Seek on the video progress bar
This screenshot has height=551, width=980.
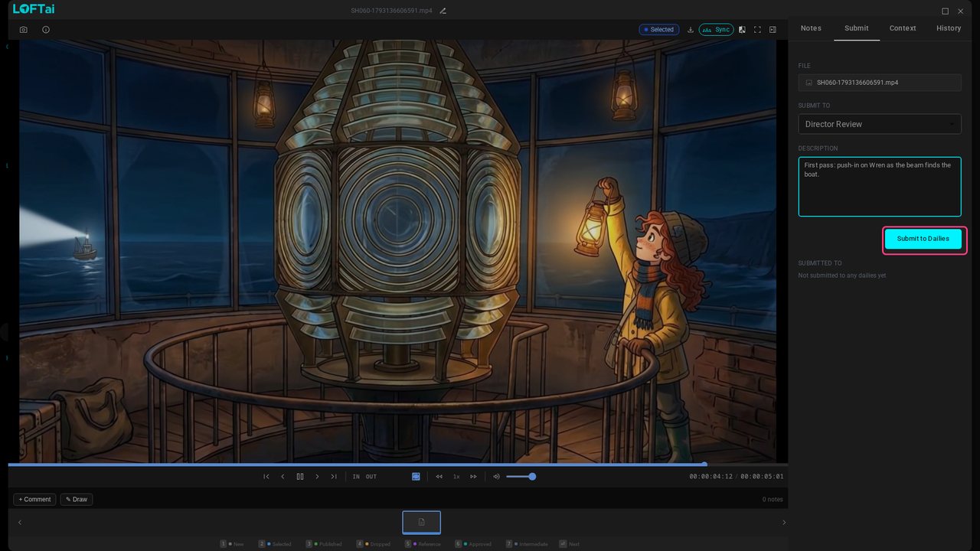pos(398,465)
